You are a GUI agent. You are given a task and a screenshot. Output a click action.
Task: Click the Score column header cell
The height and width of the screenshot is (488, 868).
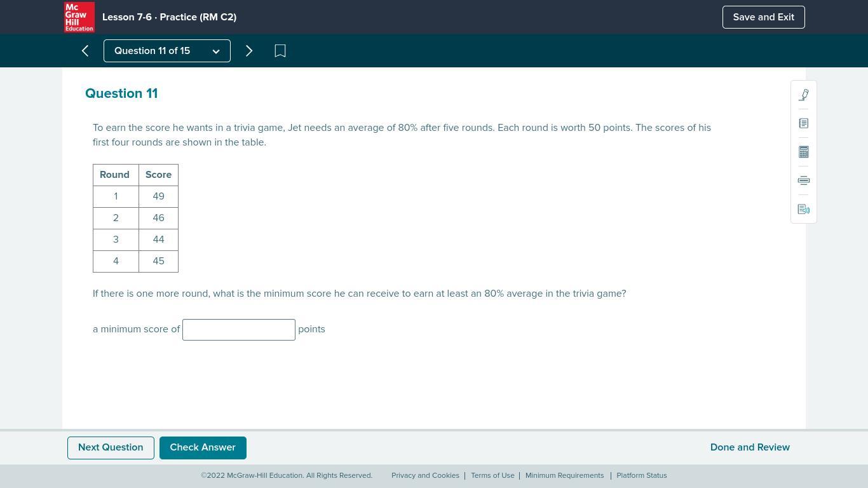coord(158,175)
